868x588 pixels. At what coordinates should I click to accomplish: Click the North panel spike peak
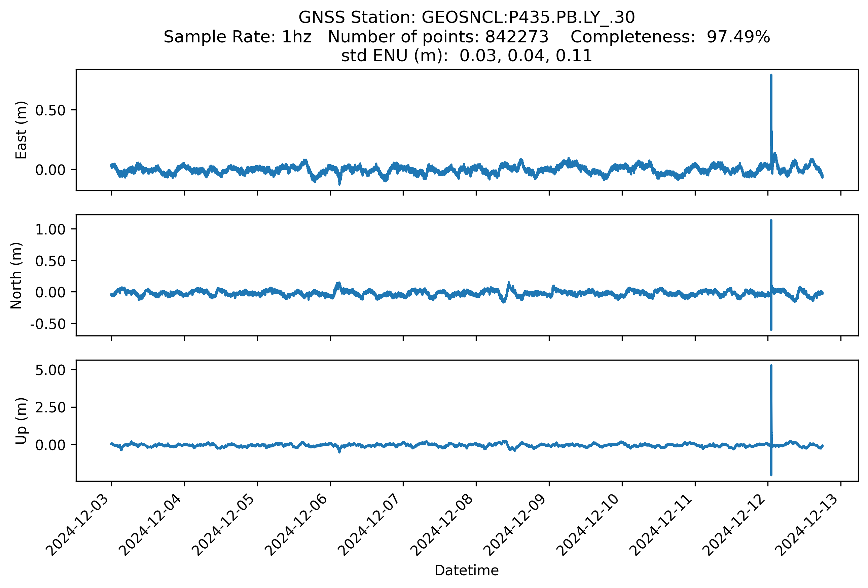[x=771, y=221]
